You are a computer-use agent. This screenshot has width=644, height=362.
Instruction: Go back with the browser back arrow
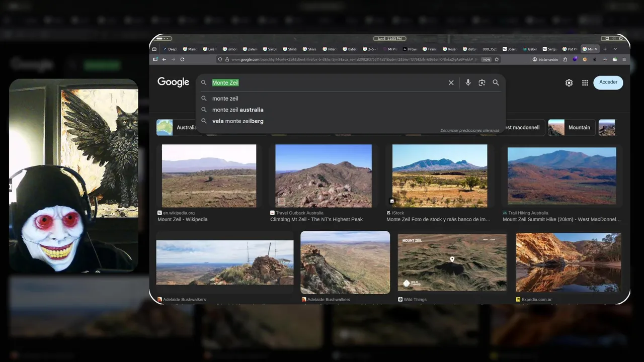[x=164, y=59]
